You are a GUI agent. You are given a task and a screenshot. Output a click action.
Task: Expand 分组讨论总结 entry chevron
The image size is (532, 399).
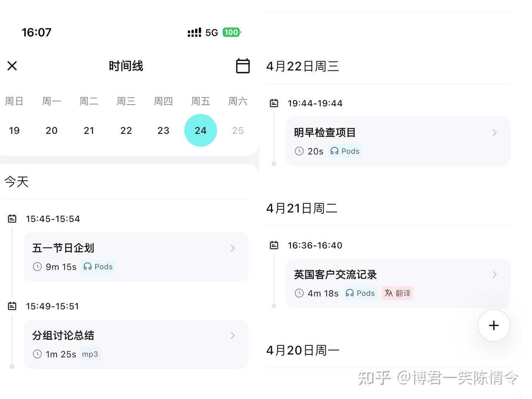tap(233, 335)
